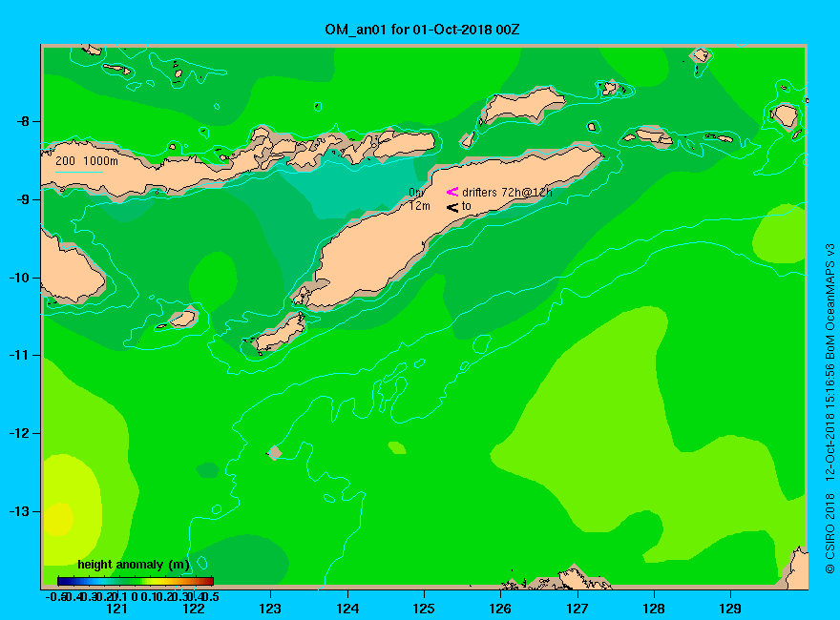The width and height of the screenshot is (840, 620).
Task: Click the '122' longitude axis label
Action: tap(194, 609)
